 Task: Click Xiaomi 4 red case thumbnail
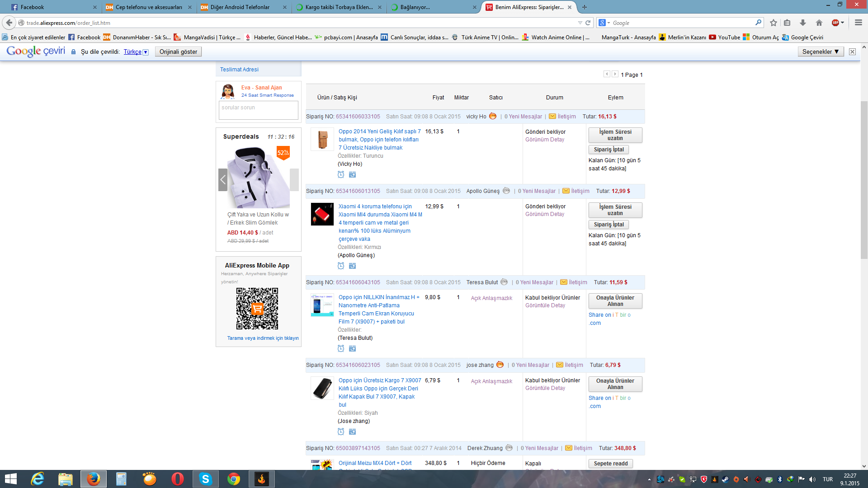[322, 214]
